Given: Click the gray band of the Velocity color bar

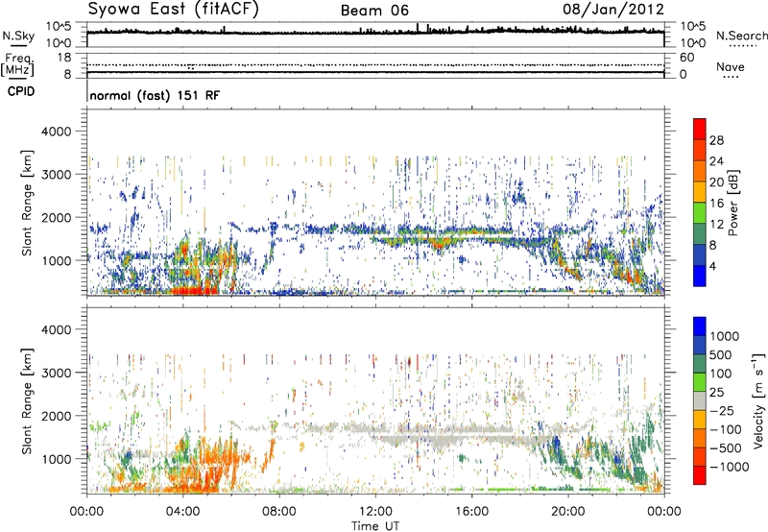Looking at the screenshot, I should [x=700, y=401].
